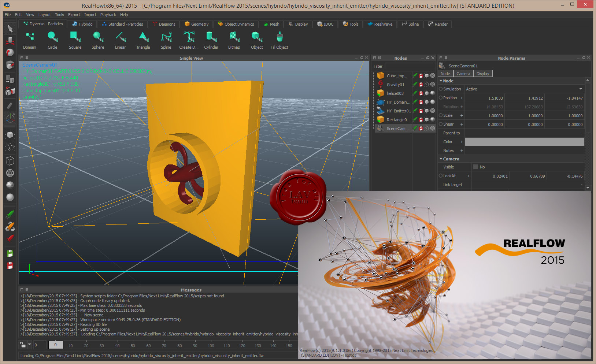Viewport: 596px width, 364px height.
Task: Switch to smooth shaded sphere mode
Action: click(10, 197)
